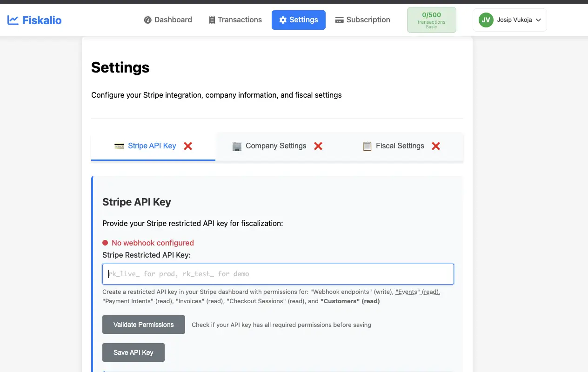The image size is (588, 372).
Task: Click the Fiskalio brand name link
Action: point(42,20)
